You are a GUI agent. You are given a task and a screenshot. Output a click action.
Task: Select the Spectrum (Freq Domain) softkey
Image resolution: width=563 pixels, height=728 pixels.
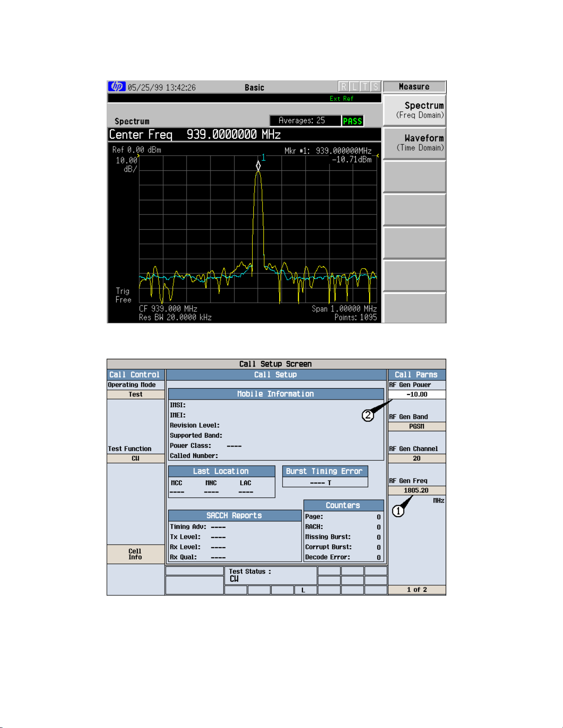(415, 110)
